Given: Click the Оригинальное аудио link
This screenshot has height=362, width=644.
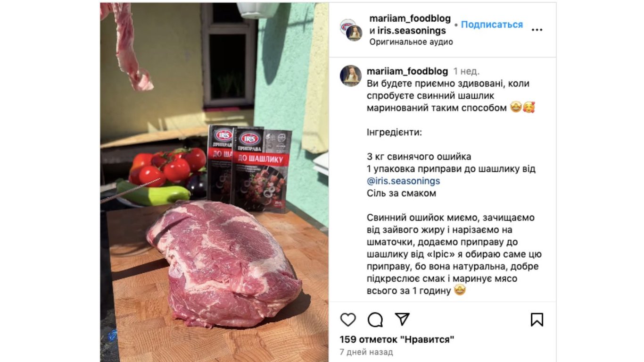Looking at the screenshot, I should pyautogui.click(x=411, y=42).
